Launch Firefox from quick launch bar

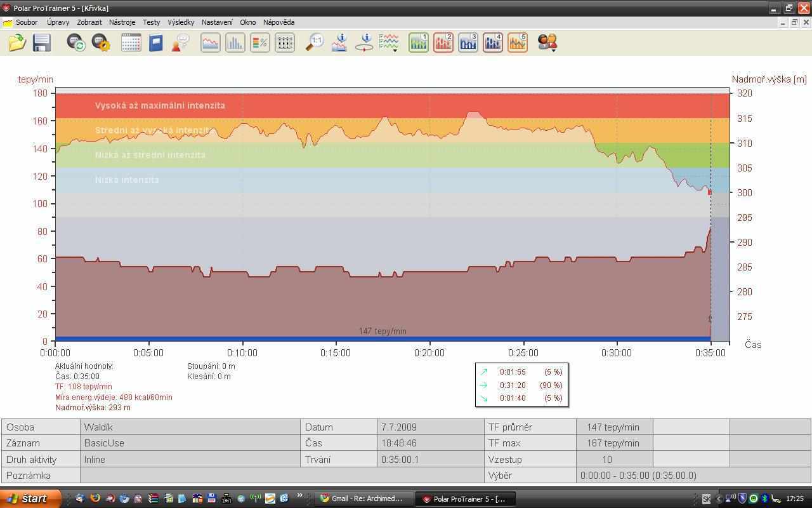point(95,498)
